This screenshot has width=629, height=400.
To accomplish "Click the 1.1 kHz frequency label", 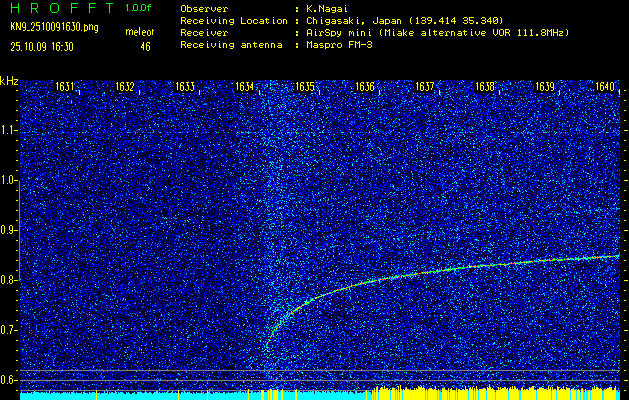I will click(9, 130).
